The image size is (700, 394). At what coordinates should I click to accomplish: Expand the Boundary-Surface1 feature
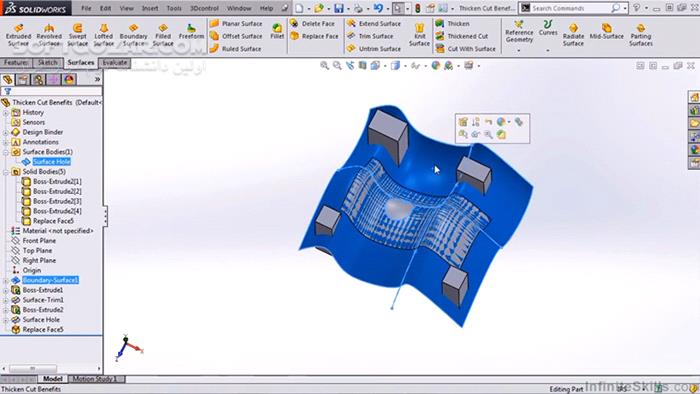pyautogui.click(x=6, y=280)
